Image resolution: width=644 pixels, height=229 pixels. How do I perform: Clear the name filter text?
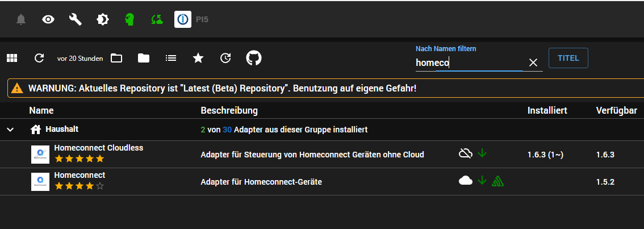(533, 63)
